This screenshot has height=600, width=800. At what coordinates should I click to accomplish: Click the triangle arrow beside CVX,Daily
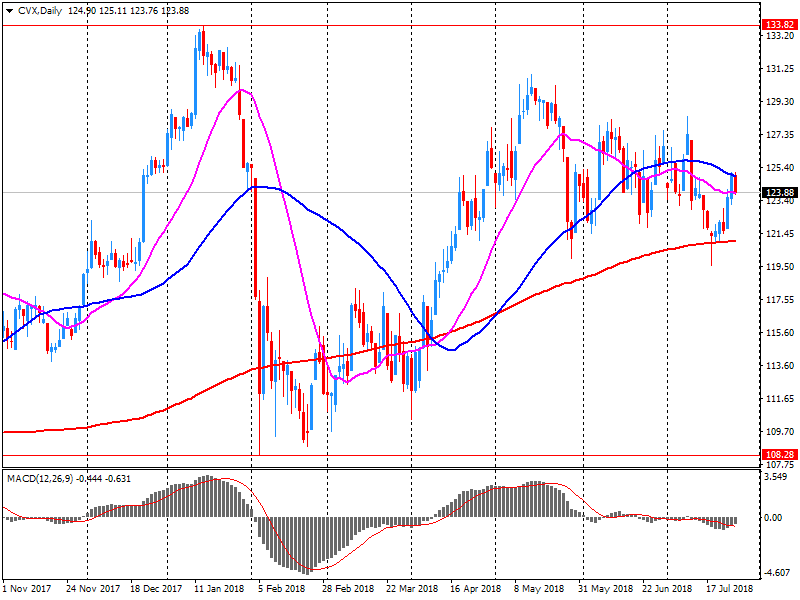tap(8, 8)
